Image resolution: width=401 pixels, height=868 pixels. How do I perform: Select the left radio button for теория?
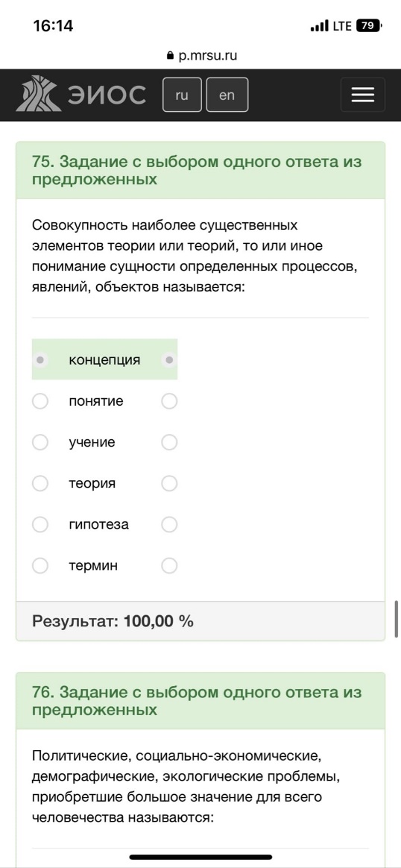tap(40, 483)
